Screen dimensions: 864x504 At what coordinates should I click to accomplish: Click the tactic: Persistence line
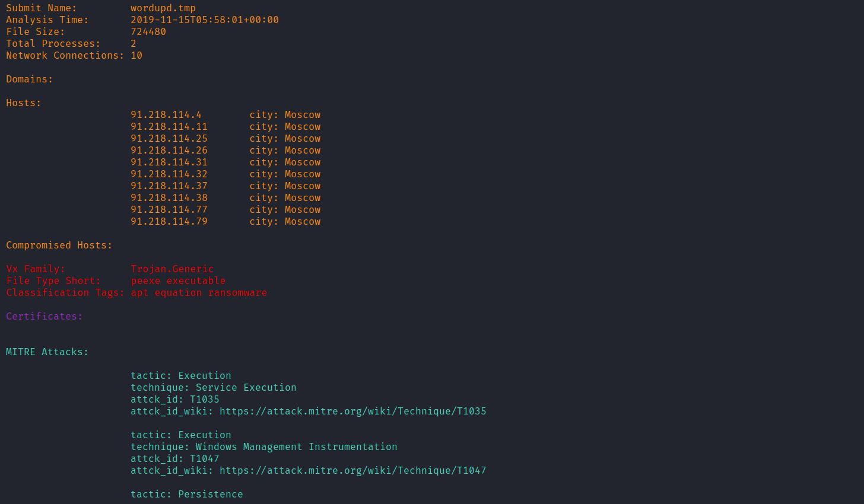point(187,495)
